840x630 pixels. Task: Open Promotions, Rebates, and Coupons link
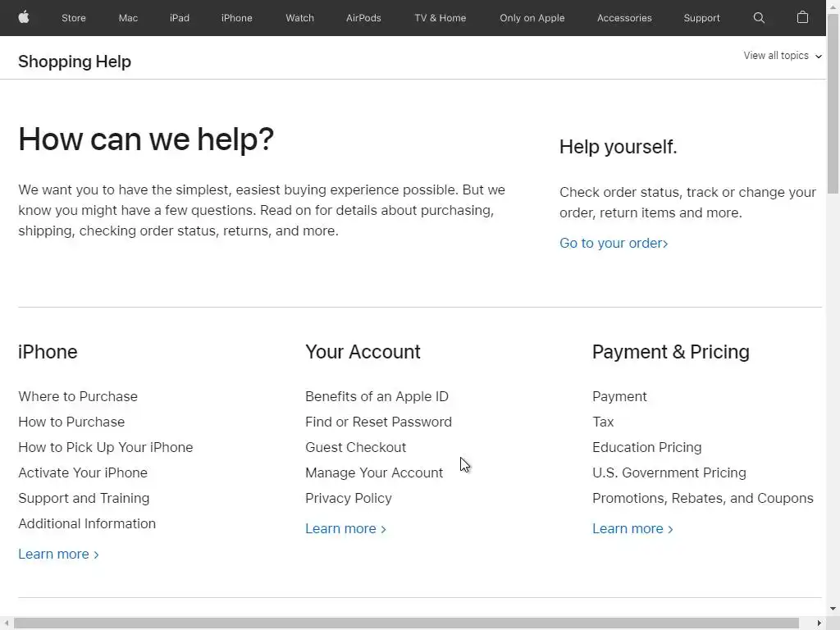coord(702,498)
